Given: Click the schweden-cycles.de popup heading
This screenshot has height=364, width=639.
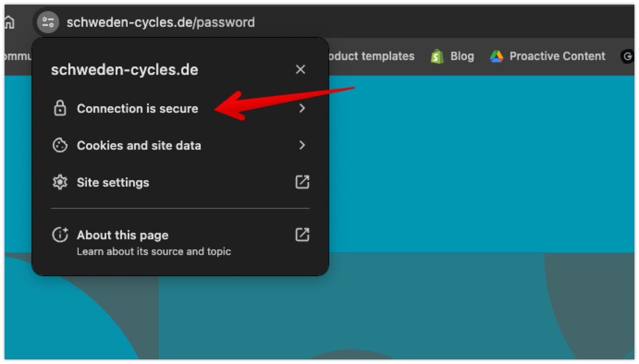Looking at the screenshot, I should [124, 70].
